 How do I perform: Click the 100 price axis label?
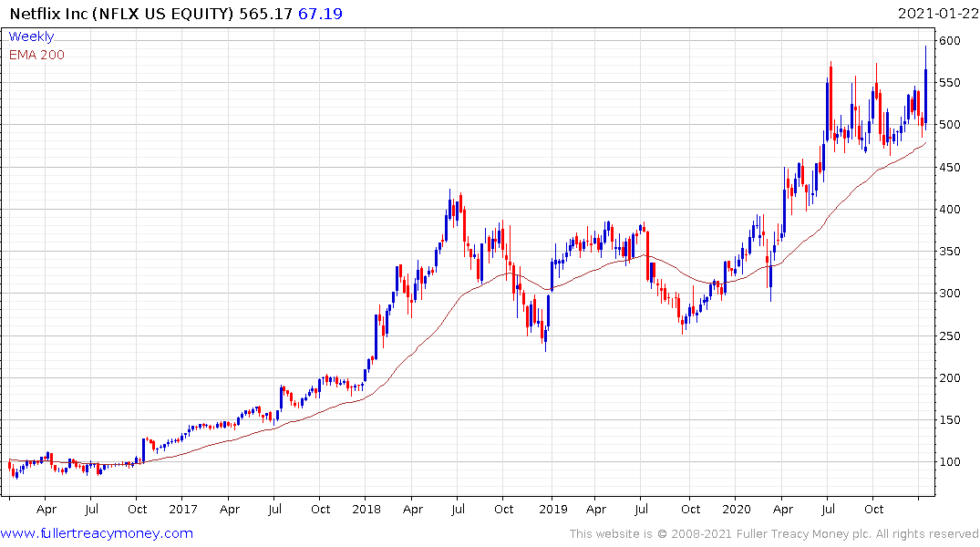[949, 462]
